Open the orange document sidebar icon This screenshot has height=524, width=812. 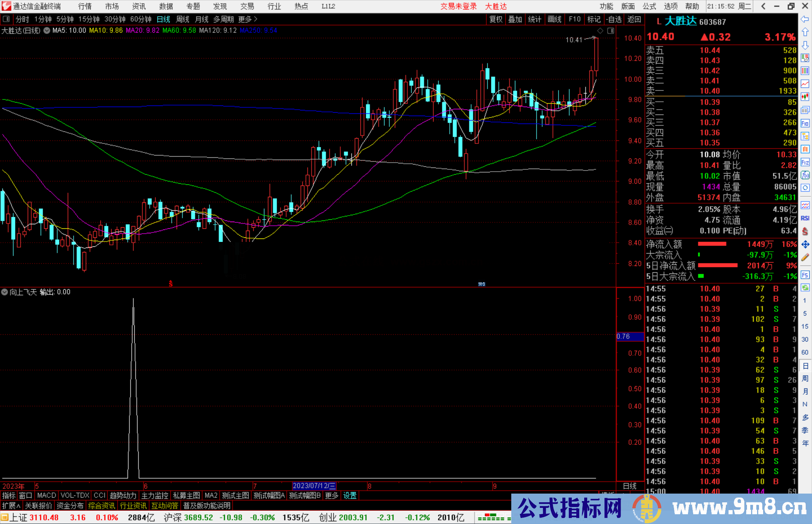pos(805,149)
